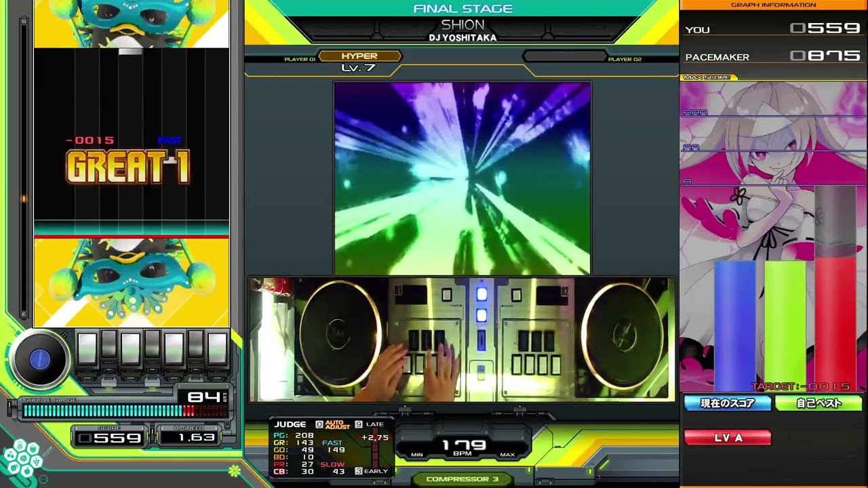Screen dimensions: 868x488
Task: Click the FAST 149 count
Action: pyautogui.click(x=333, y=447)
